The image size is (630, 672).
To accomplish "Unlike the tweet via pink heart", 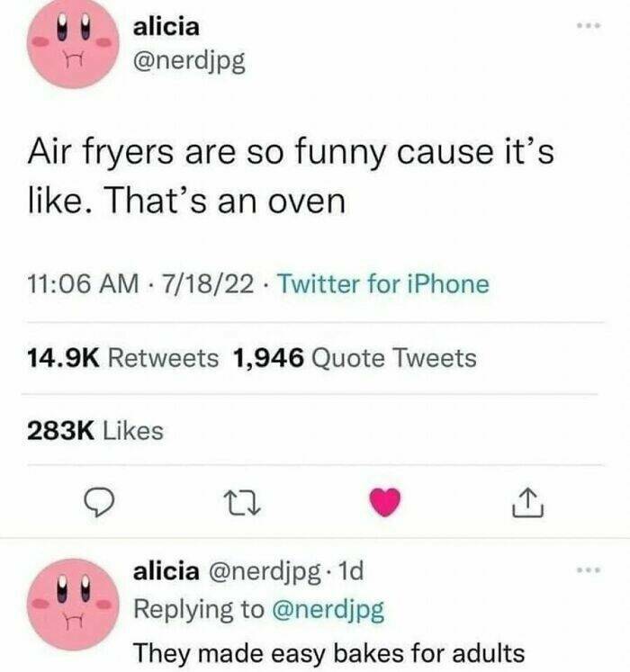I will (x=385, y=502).
